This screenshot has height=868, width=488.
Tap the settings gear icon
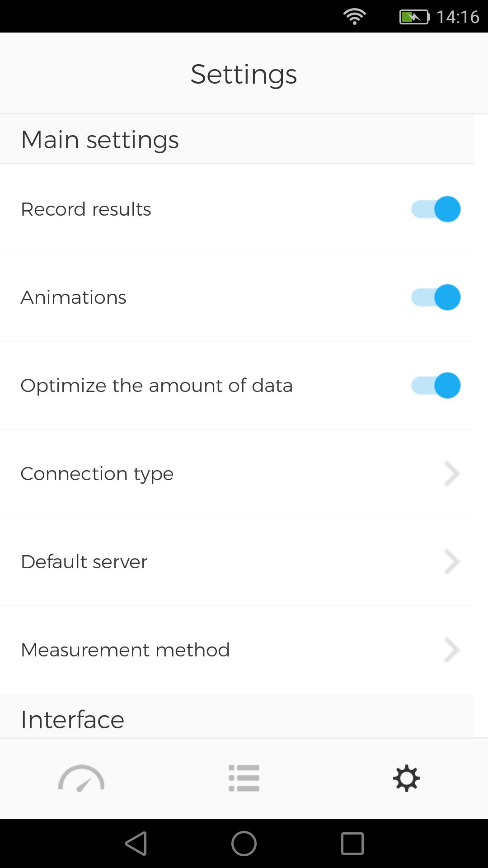pos(407,778)
